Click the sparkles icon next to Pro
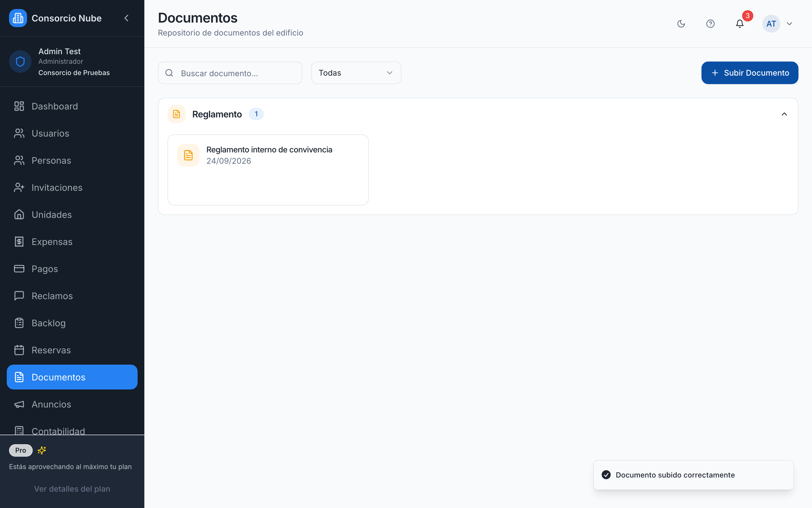 pyautogui.click(x=42, y=450)
